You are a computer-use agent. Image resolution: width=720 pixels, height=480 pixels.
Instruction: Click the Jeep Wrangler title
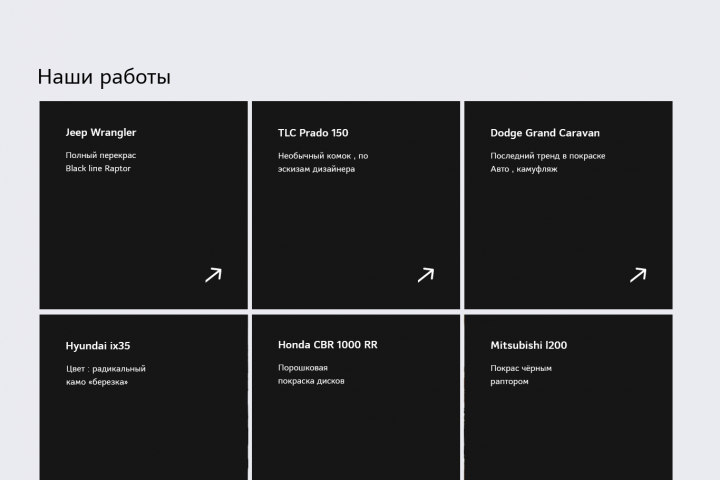pyautogui.click(x=101, y=133)
